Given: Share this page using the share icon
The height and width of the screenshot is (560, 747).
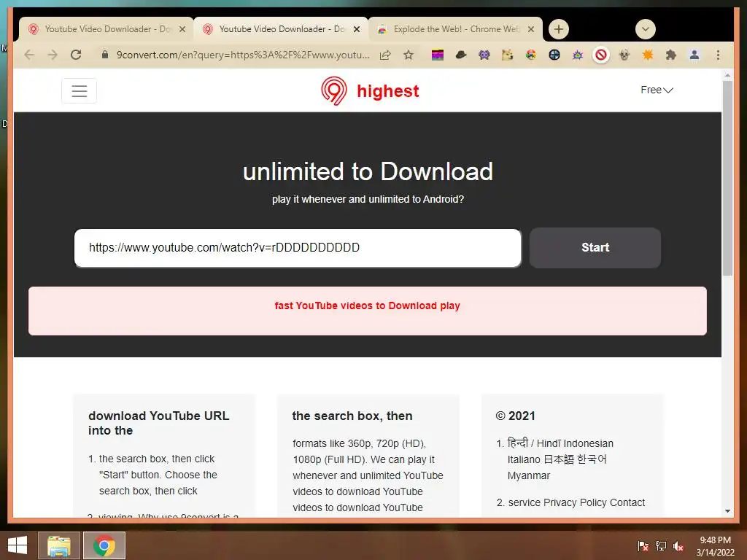Looking at the screenshot, I should pyautogui.click(x=385, y=55).
